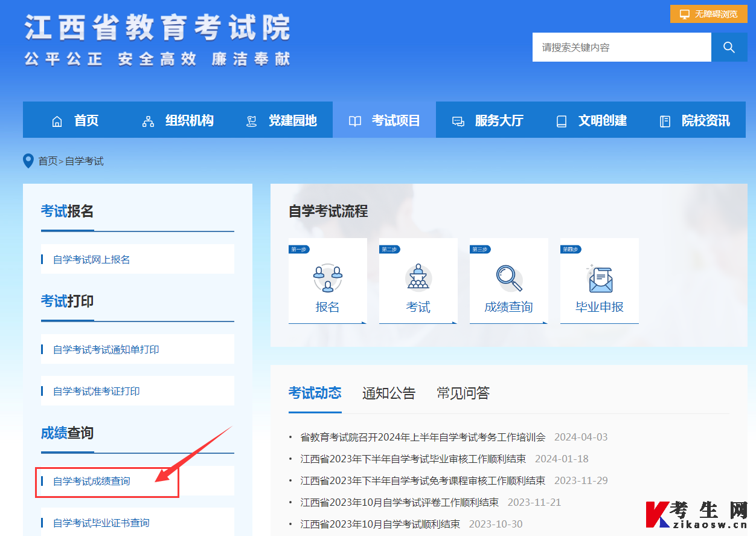Click the 毕业申报 envelope icon
The height and width of the screenshot is (536, 756).
599,278
